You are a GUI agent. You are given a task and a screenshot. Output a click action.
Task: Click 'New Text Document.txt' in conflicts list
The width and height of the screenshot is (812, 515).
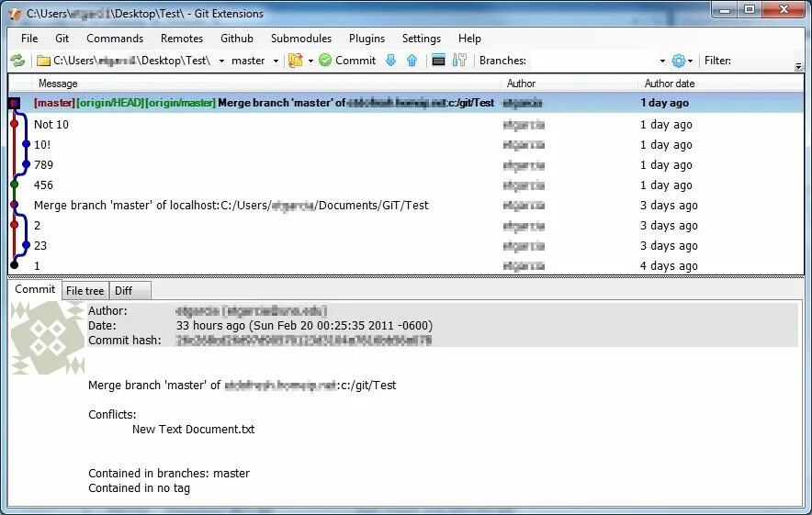193,429
